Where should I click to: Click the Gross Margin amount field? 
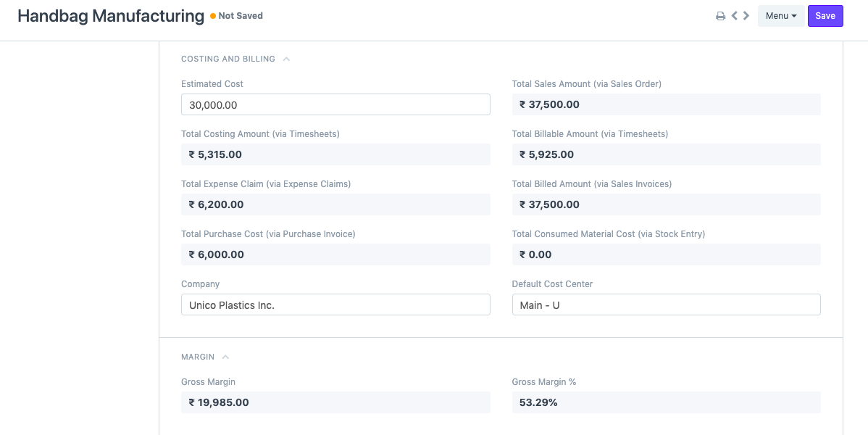(x=335, y=402)
